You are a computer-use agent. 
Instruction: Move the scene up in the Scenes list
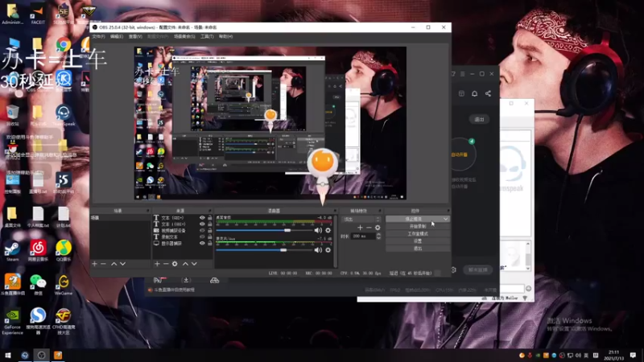114,264
